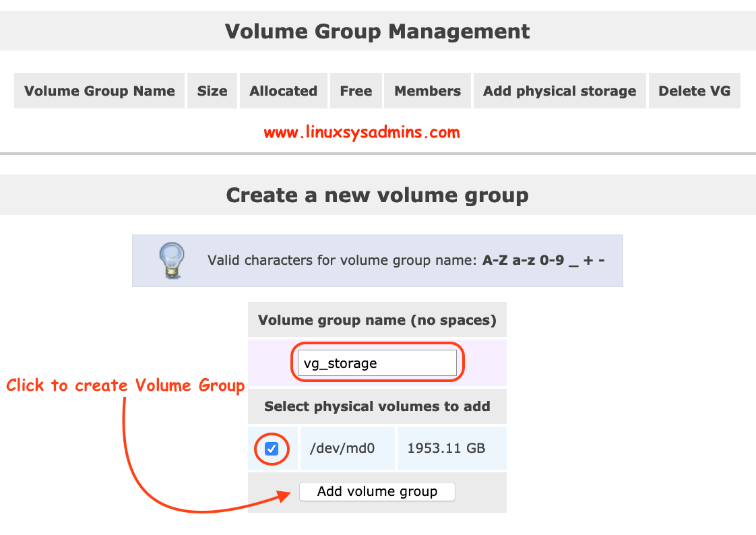756x535 pixels.
Task: Click the Delete VG column header
Action: (x=694, y=90)
